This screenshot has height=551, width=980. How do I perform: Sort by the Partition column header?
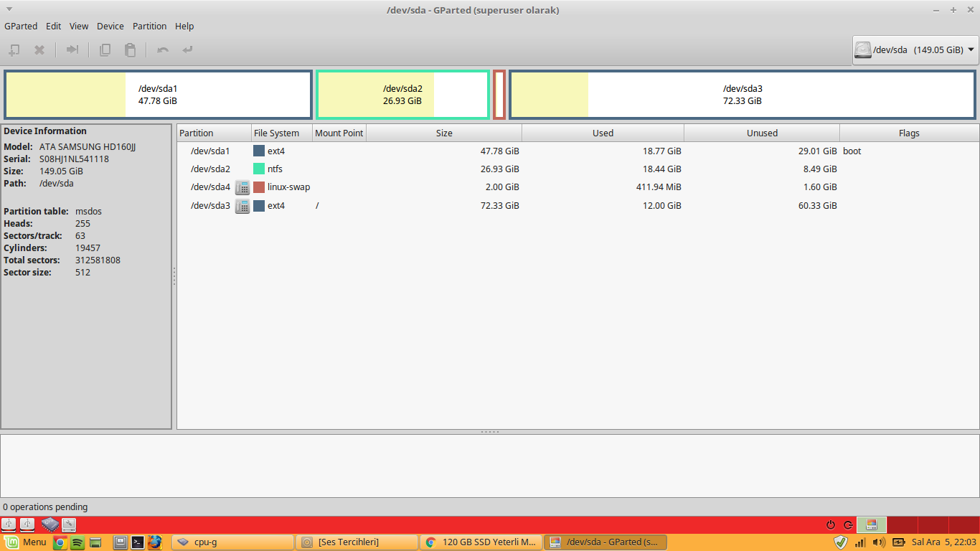pyautogui.click(x=214, y=133)
